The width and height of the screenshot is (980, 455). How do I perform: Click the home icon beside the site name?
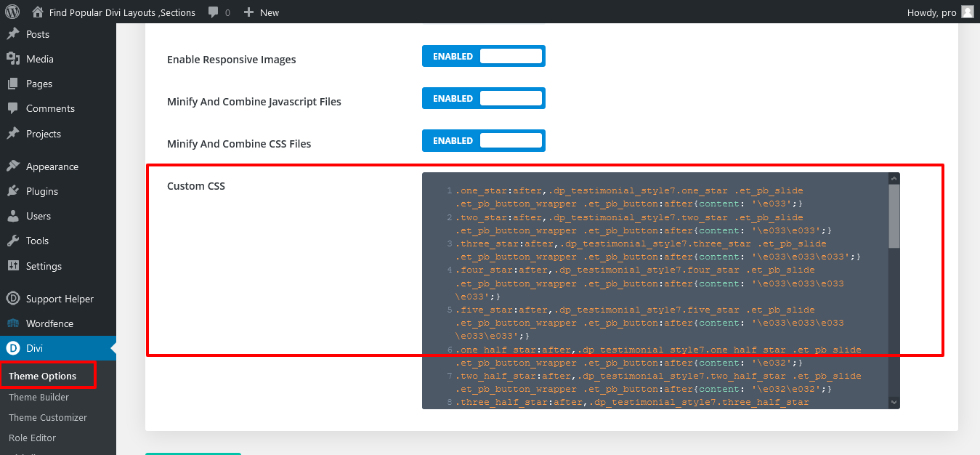coord(38,12)
